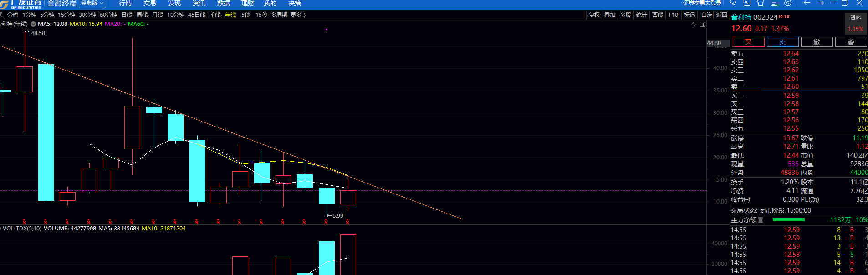This screenshot has width=868, height=275.
Task: Open the message list icon in title bar
Action: tap(774, 3)
